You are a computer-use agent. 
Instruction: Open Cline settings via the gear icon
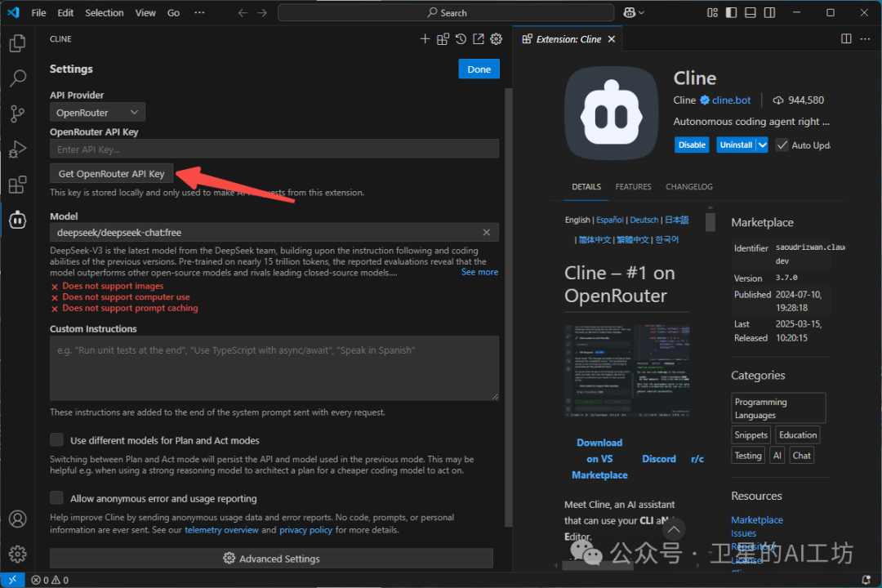click(x=496, y=38)
